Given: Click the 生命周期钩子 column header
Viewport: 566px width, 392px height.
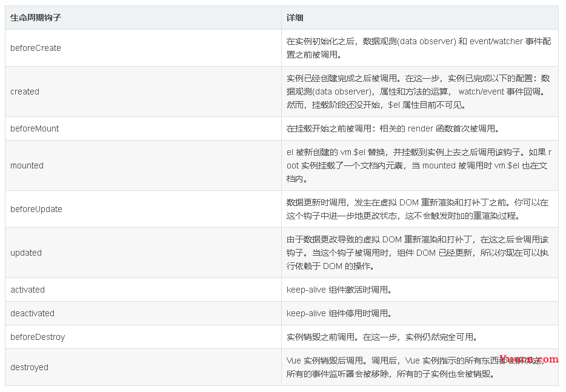Looking at the screenshot, I should point(36,18).
